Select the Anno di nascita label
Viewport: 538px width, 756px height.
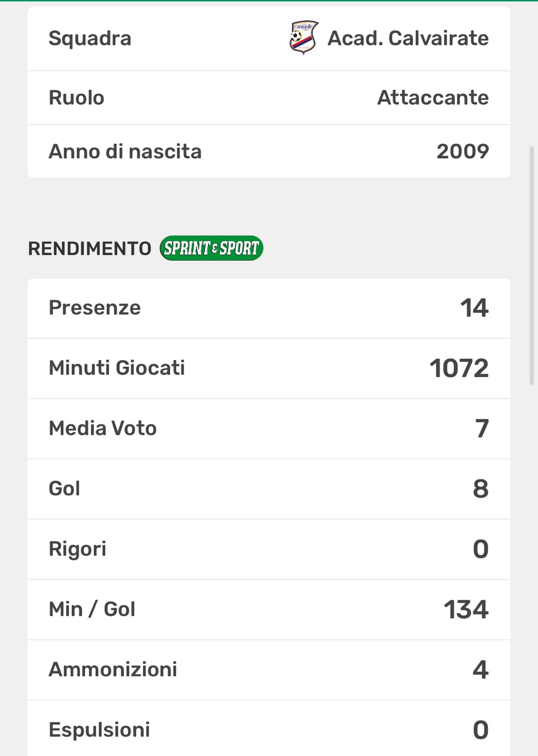125,152
